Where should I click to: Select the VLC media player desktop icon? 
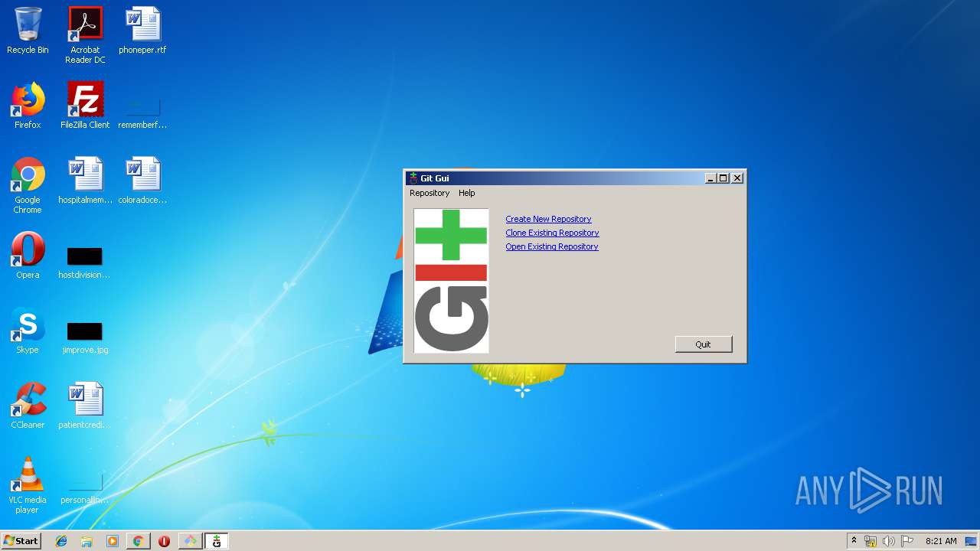coord(28,486)
